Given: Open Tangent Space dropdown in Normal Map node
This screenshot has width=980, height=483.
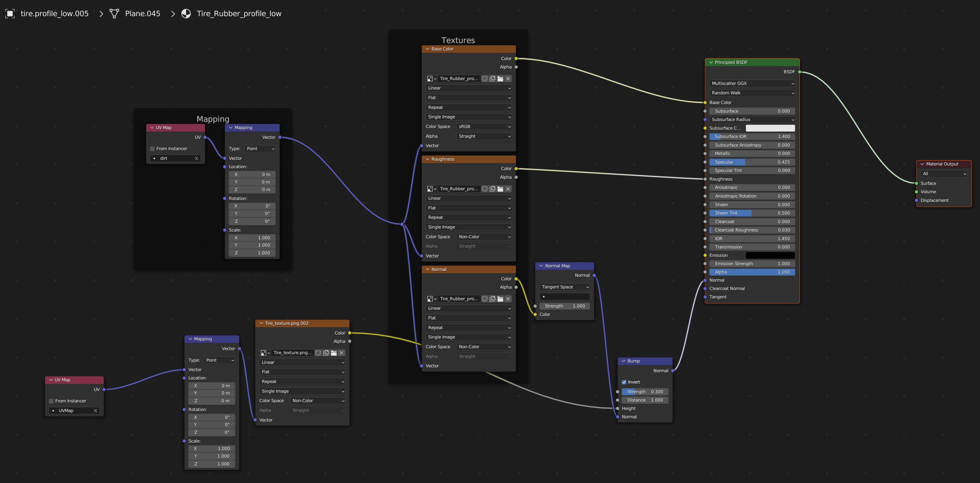Looking at the screenshot, I should (565, 287).
